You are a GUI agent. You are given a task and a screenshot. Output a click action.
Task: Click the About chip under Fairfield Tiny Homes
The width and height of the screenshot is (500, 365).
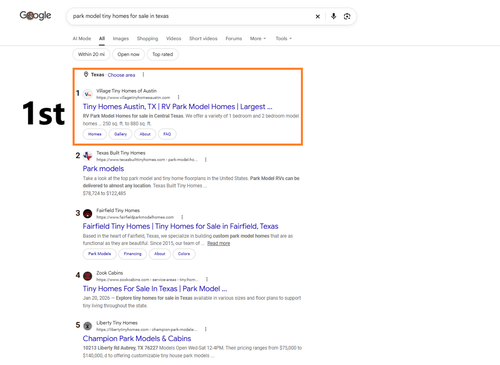point(160,254)
